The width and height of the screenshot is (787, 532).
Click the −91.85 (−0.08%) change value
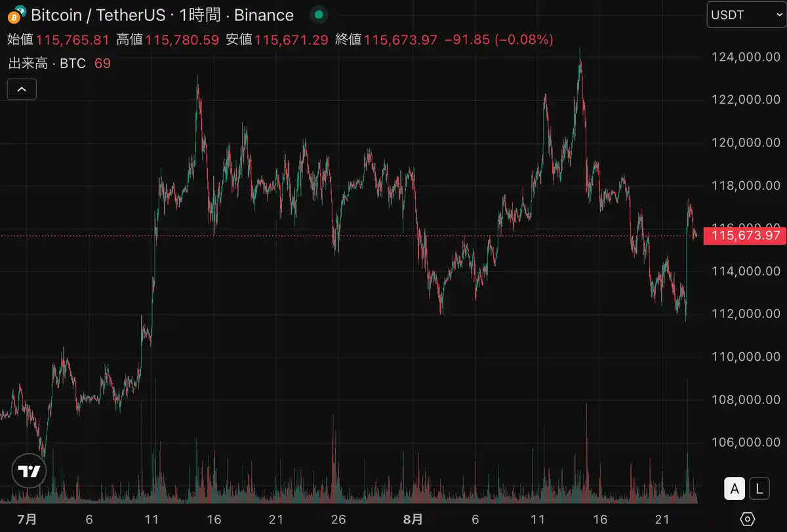click(x=499, y=39)
